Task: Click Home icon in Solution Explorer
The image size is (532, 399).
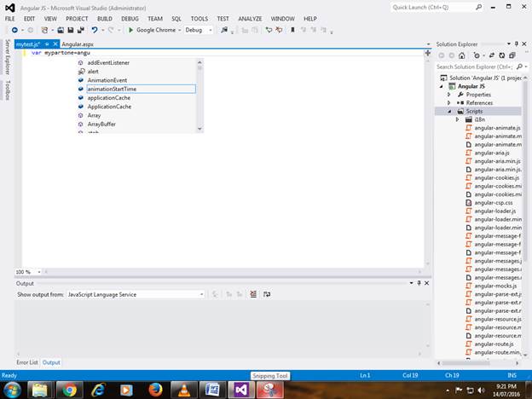Action: [461, 55]
